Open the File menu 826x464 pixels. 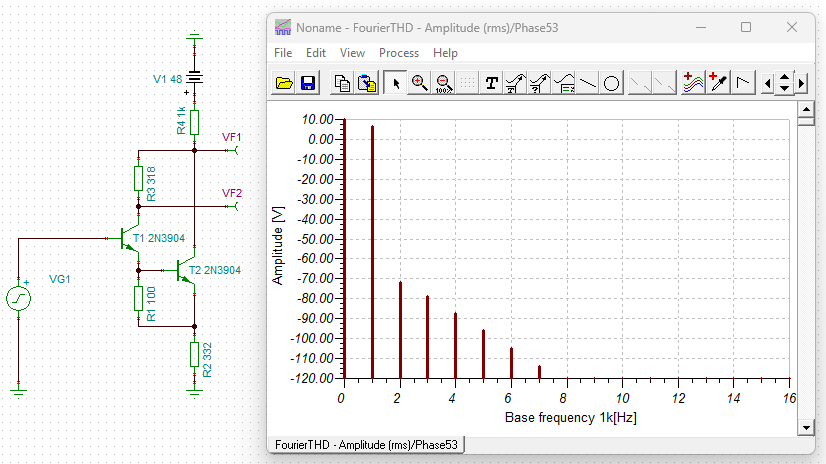[283, 53]
